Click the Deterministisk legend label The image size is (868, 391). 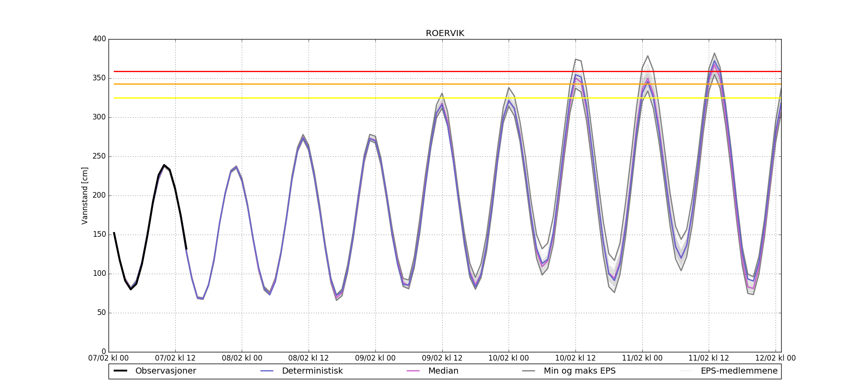(x=312, y=371)
